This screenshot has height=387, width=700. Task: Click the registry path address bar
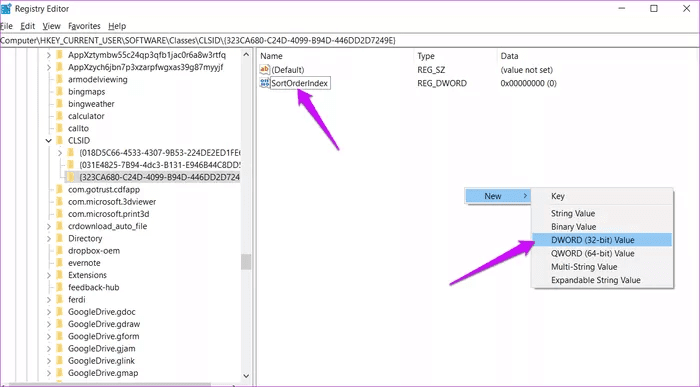pyautogui.click(x=349, y=41)
